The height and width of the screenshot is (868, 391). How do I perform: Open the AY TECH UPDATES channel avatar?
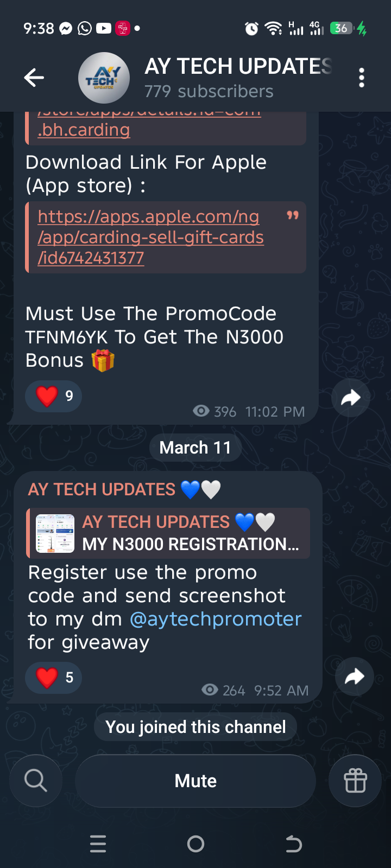(x=104, y=78)
